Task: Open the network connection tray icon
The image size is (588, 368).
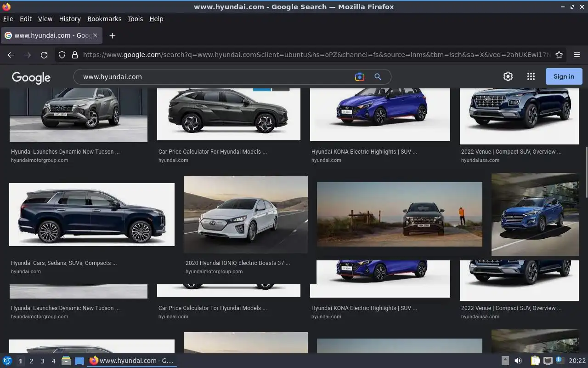Action: [548, 361]
